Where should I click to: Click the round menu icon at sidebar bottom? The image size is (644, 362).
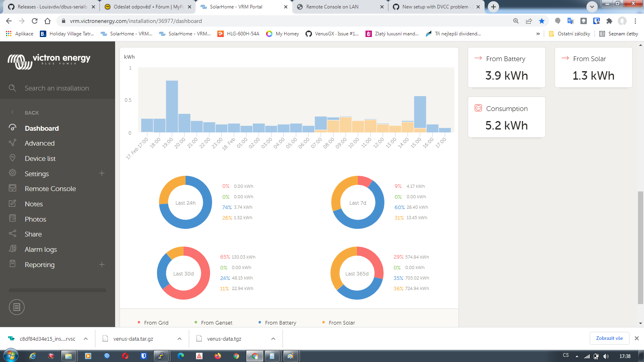[17, 307]
